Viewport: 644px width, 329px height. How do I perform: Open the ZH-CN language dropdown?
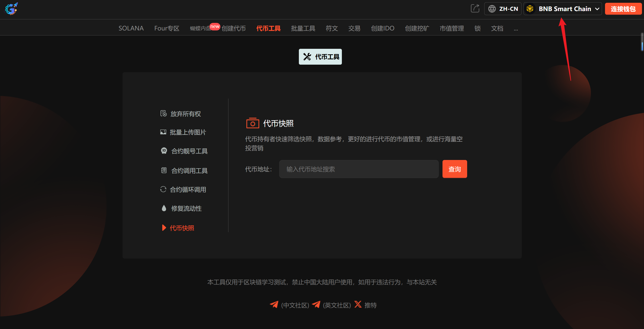[x=508, y=9]
